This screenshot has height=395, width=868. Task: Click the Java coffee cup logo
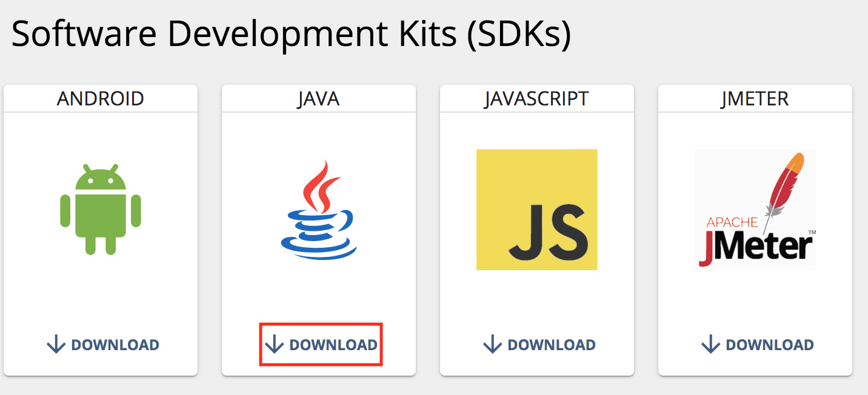tap(319, 210)
